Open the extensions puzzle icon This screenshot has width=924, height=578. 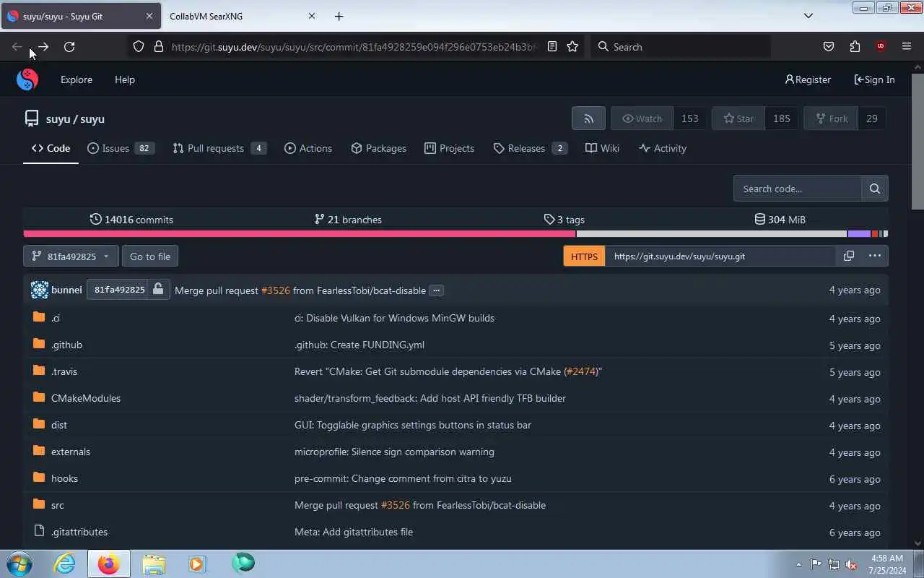(x=855, y=46)
